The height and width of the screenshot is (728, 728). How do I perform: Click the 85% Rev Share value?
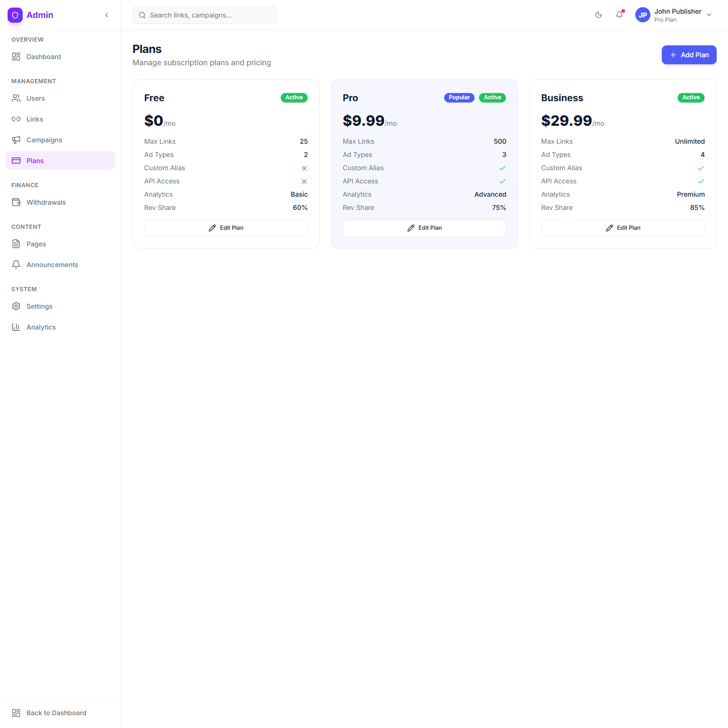tap(697, 208)
